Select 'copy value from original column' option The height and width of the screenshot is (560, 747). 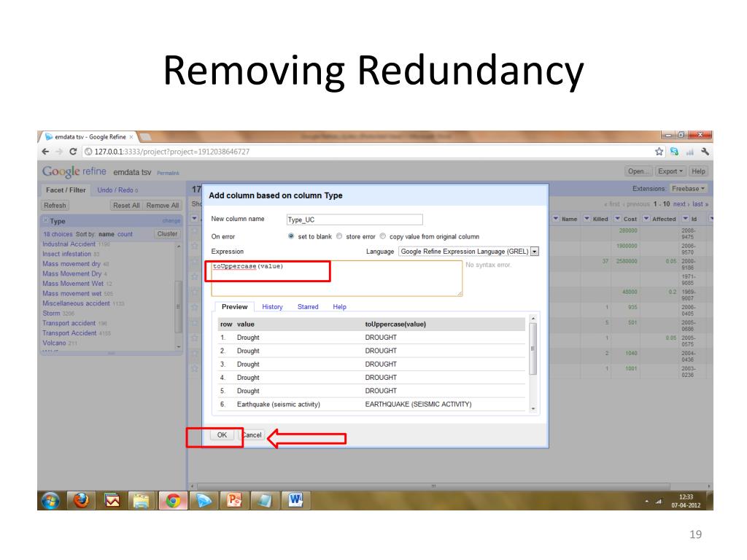pyautogui.click(x=382, y=236)
